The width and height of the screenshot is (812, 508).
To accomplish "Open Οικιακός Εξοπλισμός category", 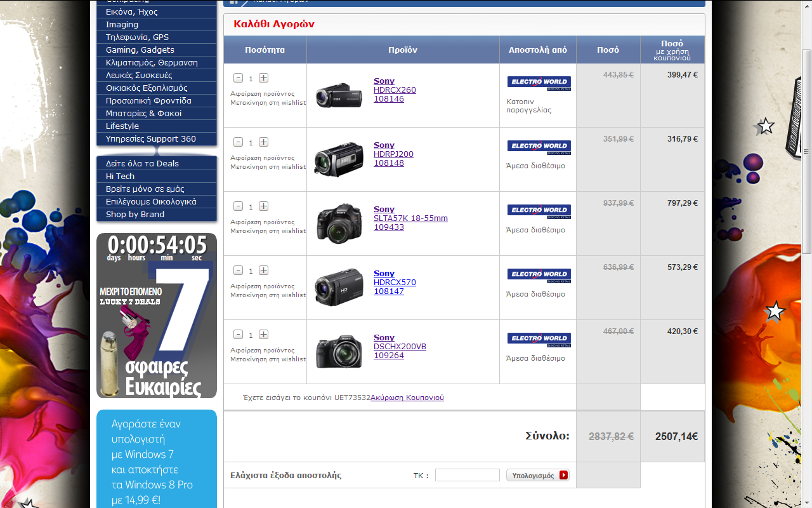I will [x=157, y=88].
